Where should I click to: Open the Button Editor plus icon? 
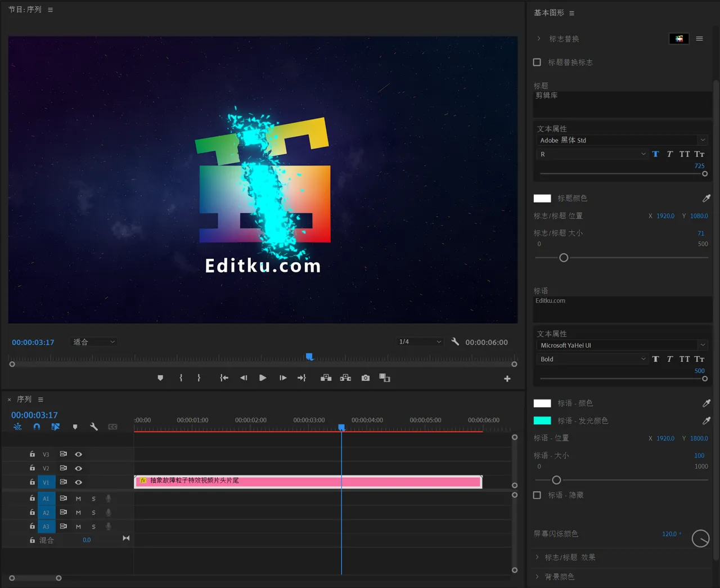pos(507,379)
